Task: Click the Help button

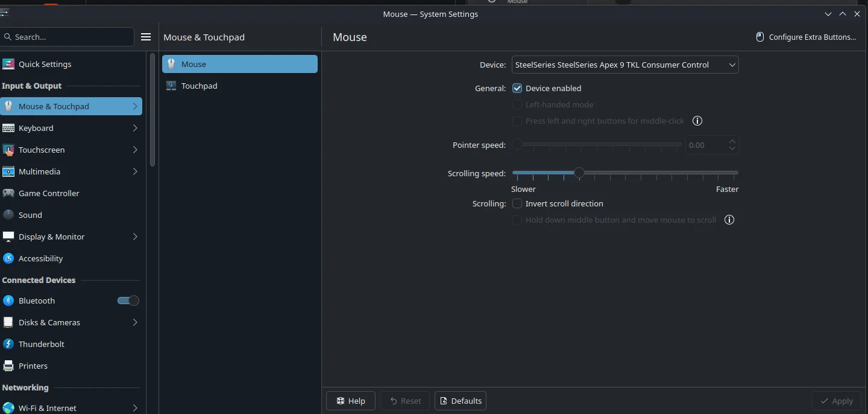Action: tap(351, 401)
